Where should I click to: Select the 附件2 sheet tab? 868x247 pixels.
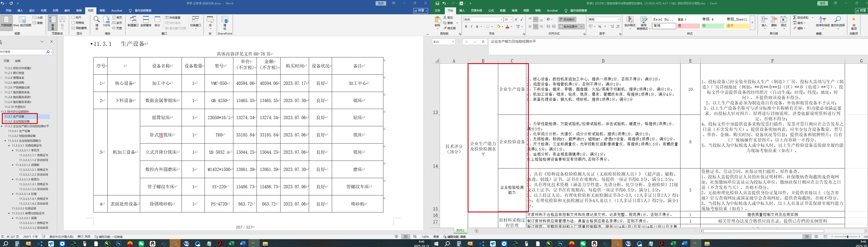coord(460,231)
